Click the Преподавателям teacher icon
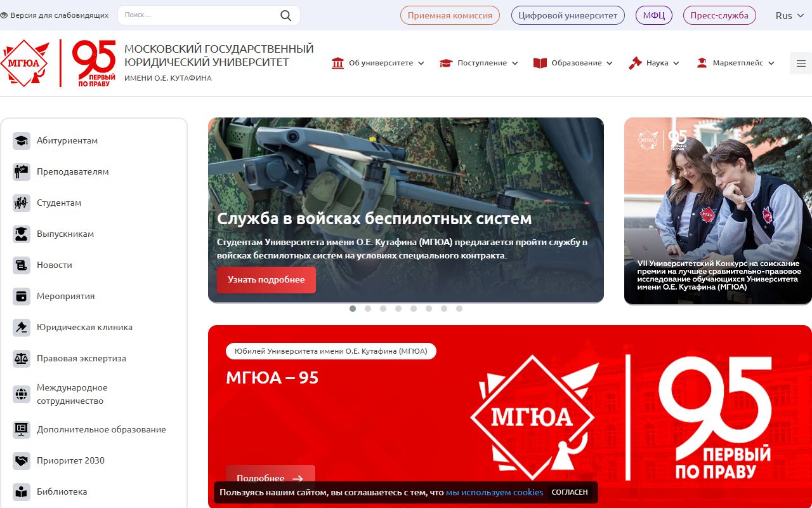 click(22, 172)
